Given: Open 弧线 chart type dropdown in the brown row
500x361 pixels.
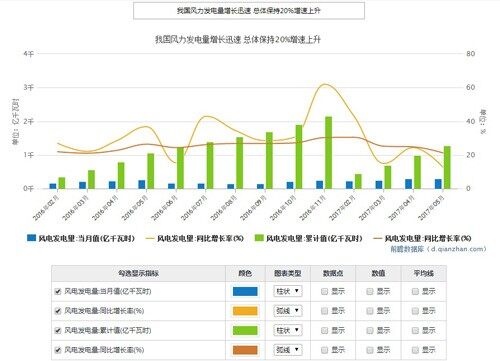Looking at the screenshot, I should (288, 350).
